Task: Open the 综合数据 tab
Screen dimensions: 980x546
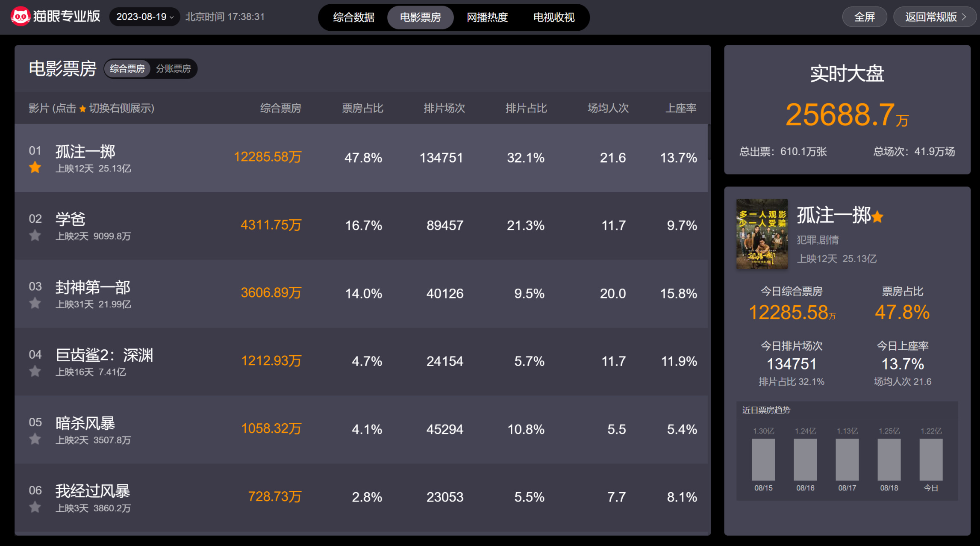Action: [353, 18]
